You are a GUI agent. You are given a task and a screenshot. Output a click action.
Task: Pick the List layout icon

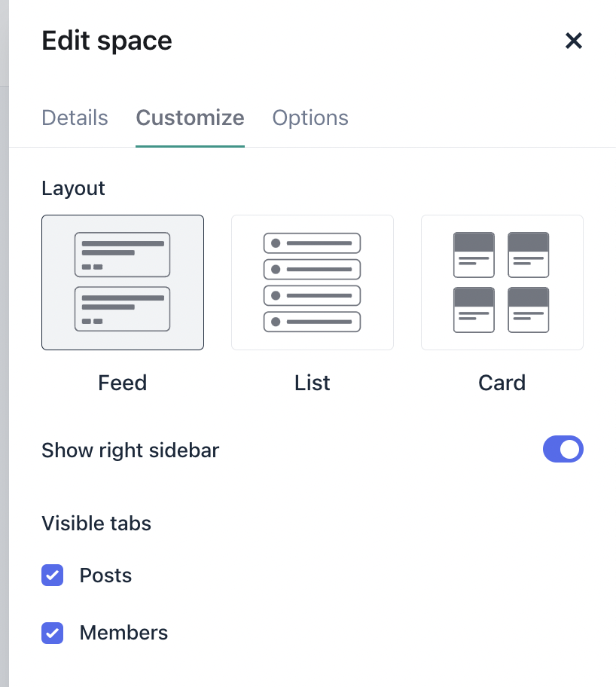(313, 282)
